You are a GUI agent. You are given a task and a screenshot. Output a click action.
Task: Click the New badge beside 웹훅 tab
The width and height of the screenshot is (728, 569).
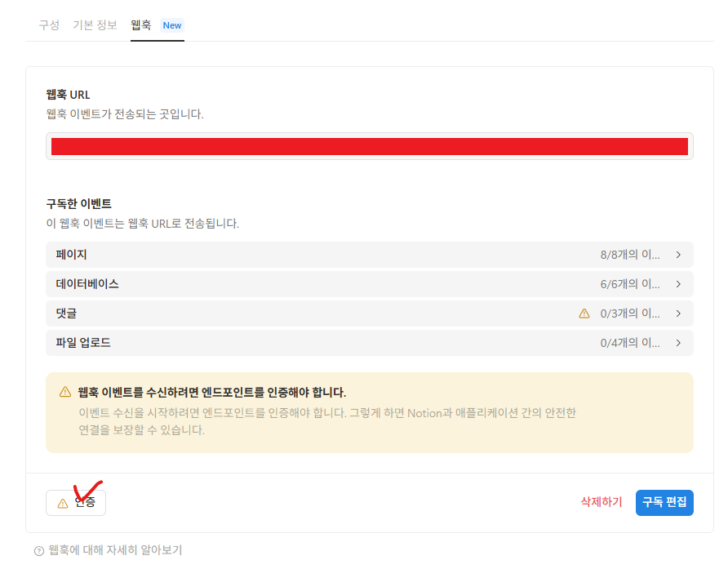pos(171,25)
